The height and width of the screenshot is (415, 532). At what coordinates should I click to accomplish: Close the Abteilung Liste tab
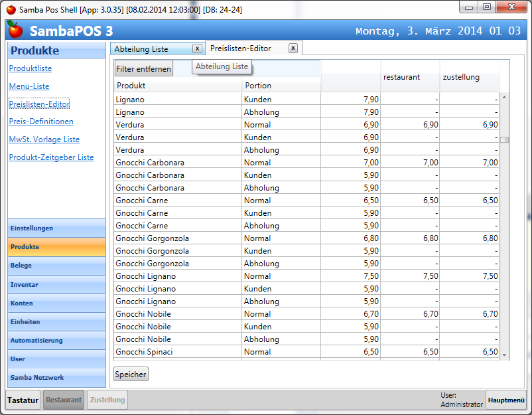tap(197, 48)
